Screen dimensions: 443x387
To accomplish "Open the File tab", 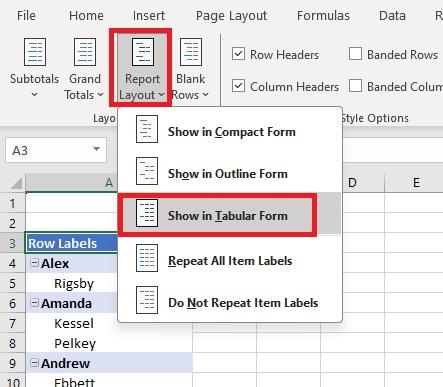I will click(26, 15).
